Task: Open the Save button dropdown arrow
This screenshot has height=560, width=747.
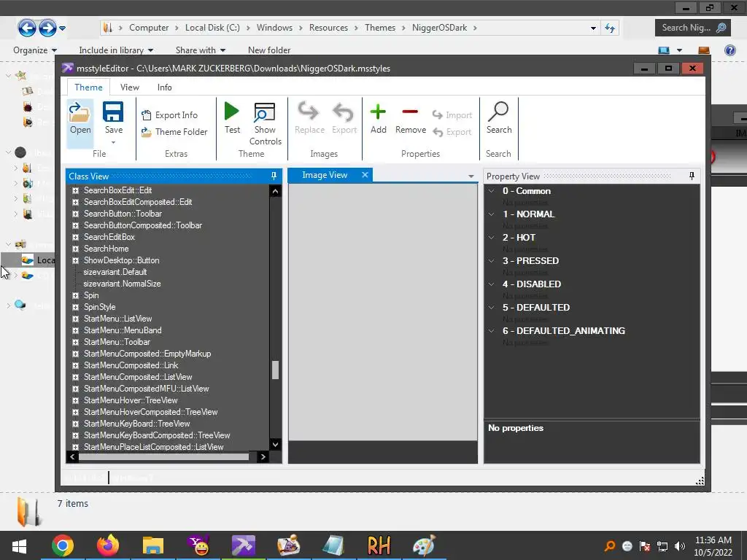Action: pos(113,142)
